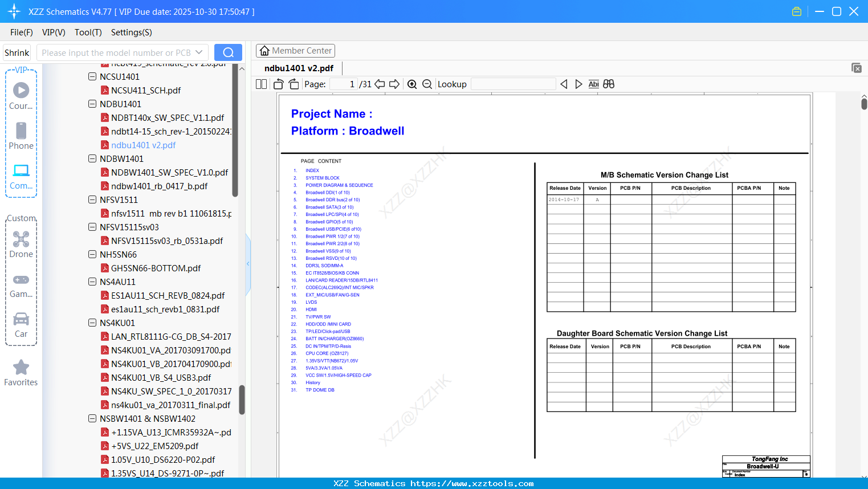Open NS4KU01_VB_S4_USB3.pdf file
This screenshot has width=868, height=489.
pyautogui.click(x=161, y=377)
